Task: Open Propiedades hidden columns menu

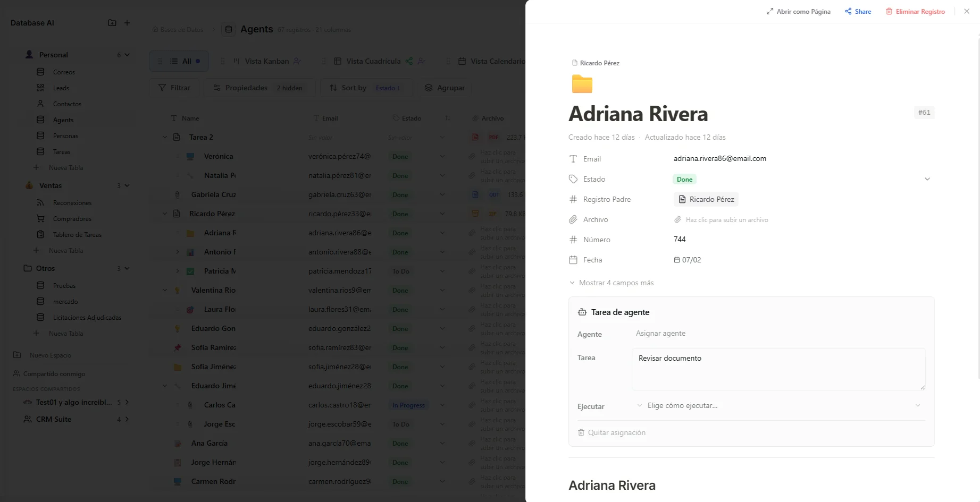Action: 259,88
